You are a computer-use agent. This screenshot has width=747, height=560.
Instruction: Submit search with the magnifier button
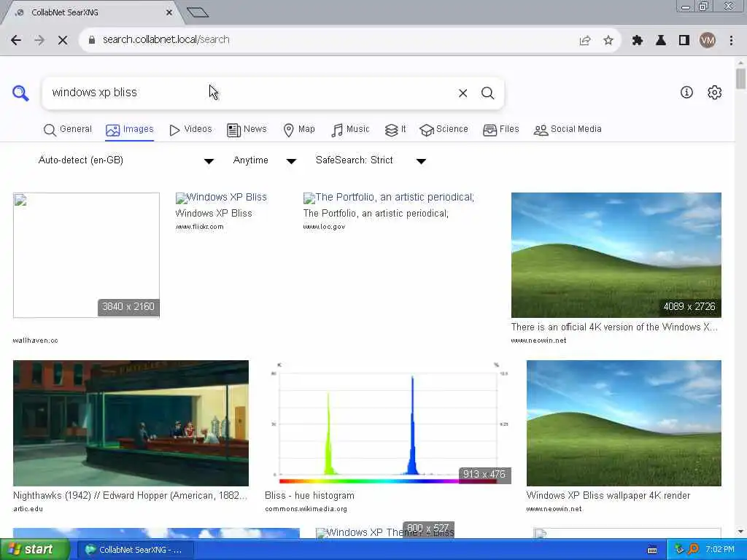click(x=487, y=93)
